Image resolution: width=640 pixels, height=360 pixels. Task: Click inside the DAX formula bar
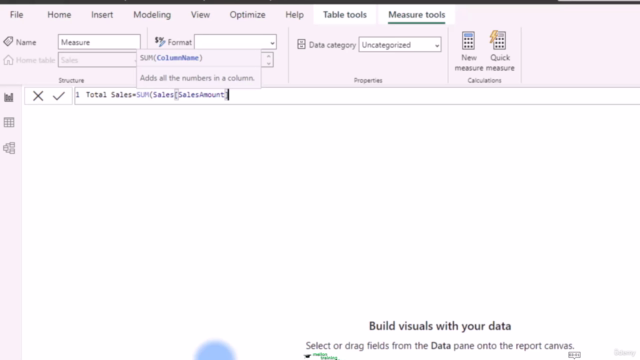pyautogui.click(x=357, y=95)
